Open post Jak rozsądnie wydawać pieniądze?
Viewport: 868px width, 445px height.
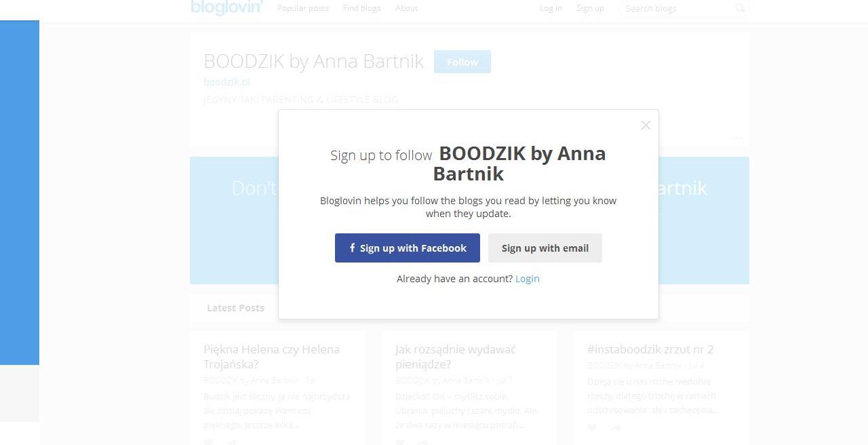[x=455, y=357]
